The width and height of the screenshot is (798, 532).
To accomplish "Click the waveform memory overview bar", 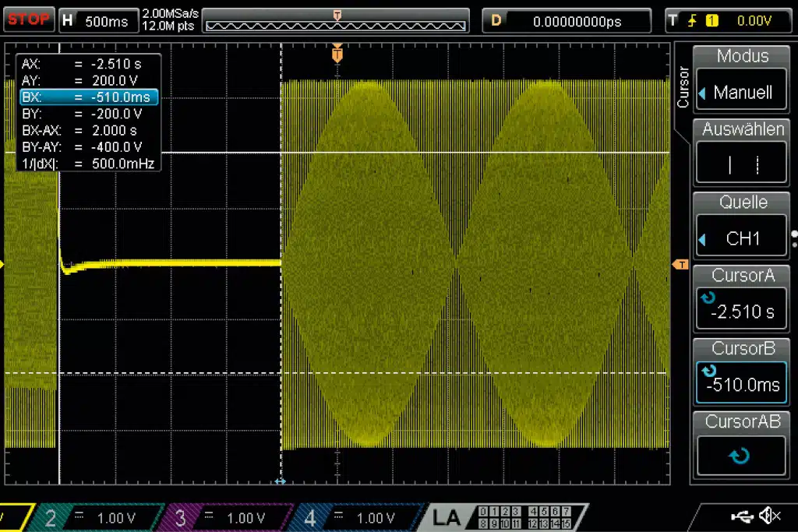I will point(336,25).
